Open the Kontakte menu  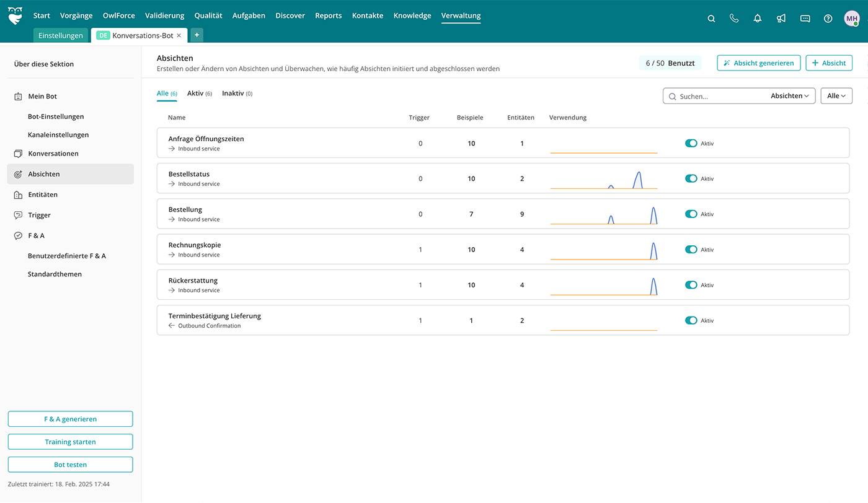click(x=368, y=15)
